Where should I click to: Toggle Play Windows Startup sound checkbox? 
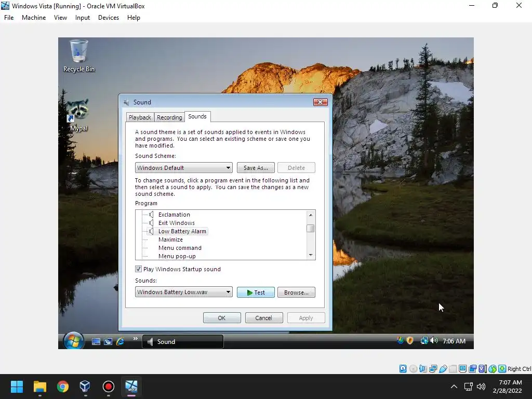[138, 269]
